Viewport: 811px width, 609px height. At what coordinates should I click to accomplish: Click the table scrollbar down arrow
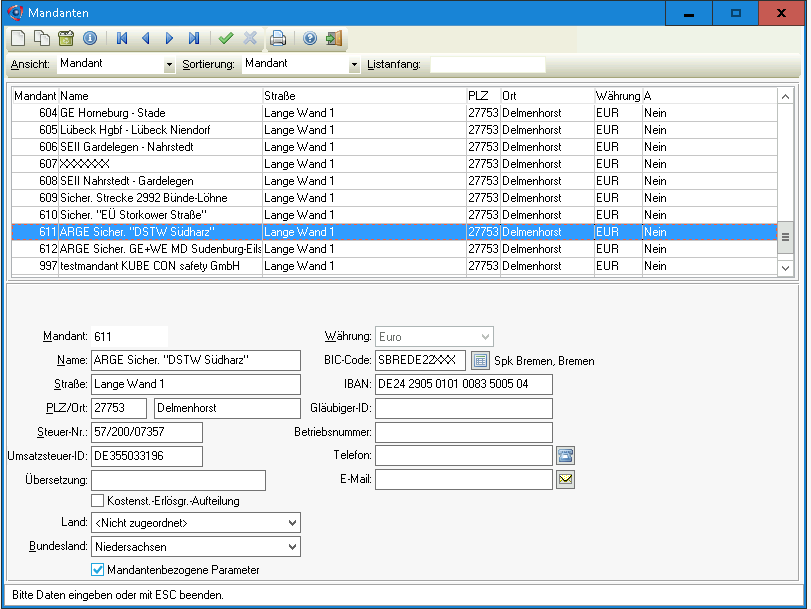click(785, 268)
